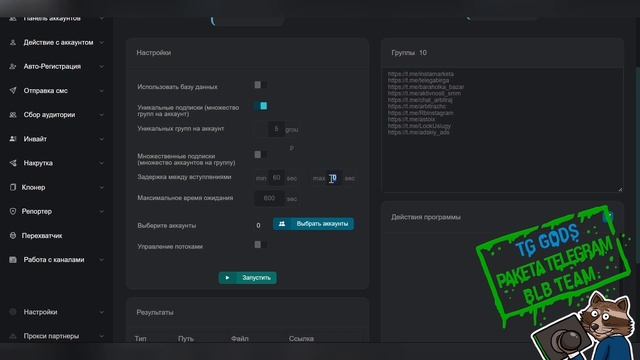The height and width of the screenshot is (360, 640).
Task: Click the Ссылка column header
Action: tap(301, 338)
